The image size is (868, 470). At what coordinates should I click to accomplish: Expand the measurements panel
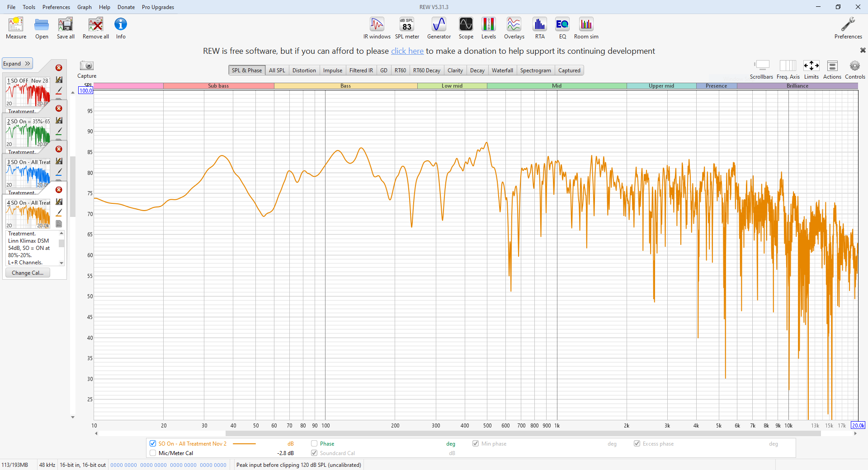17,64
